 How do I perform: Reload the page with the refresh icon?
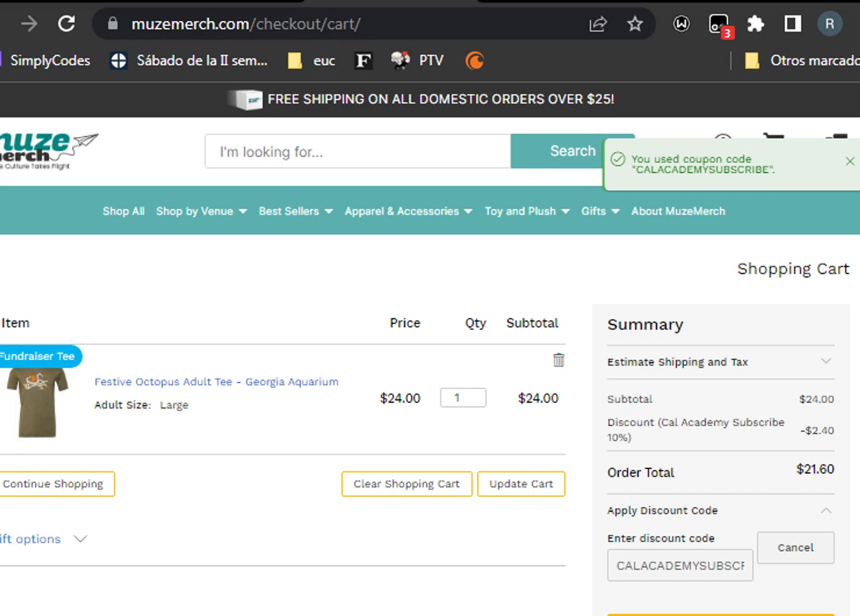pyautogui.click(x=67, y=23)
